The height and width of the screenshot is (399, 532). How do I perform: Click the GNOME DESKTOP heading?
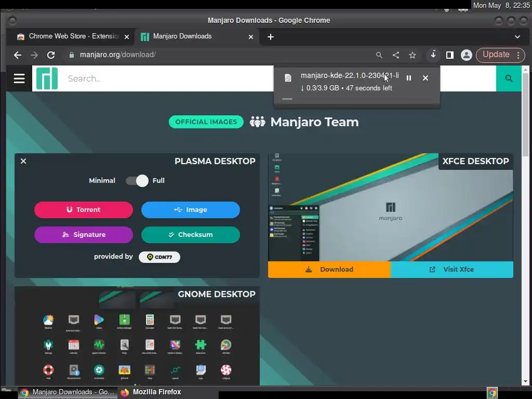217,294
